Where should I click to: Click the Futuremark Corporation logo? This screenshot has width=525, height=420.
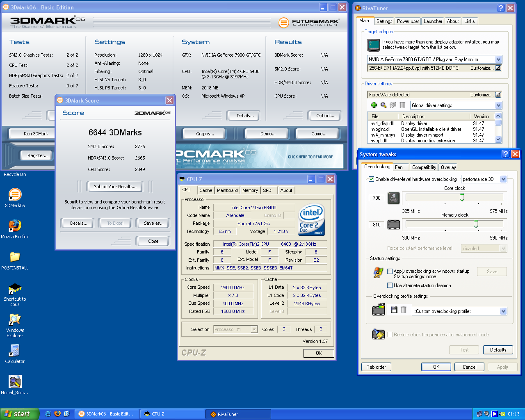(x=309, y=23)
